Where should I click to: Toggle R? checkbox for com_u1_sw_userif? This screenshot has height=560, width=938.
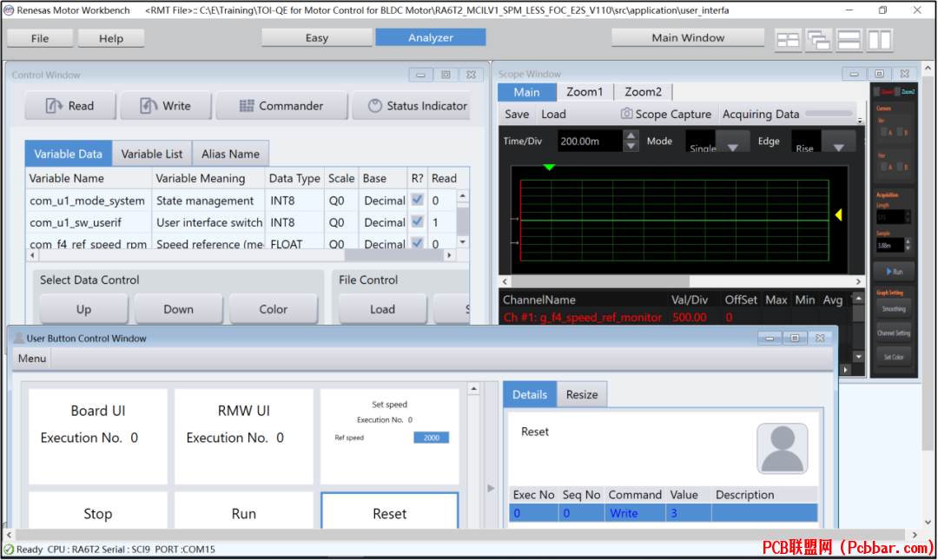[x=418, y=221]
